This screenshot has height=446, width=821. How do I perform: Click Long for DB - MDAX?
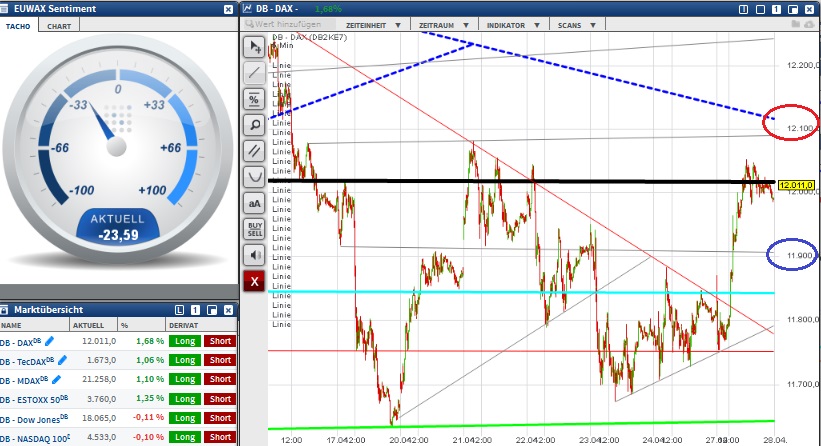tap(185, 379)
